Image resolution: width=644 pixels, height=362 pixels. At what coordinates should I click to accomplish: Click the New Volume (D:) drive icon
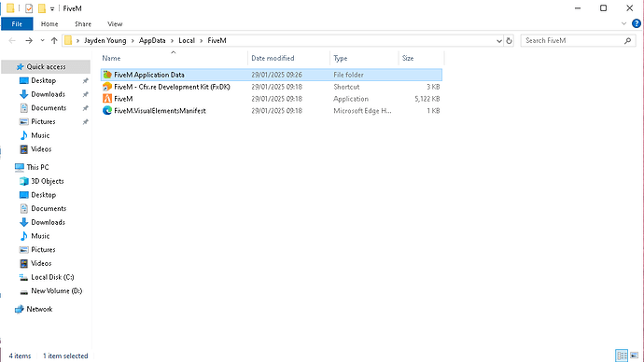(x=24, y=291)
